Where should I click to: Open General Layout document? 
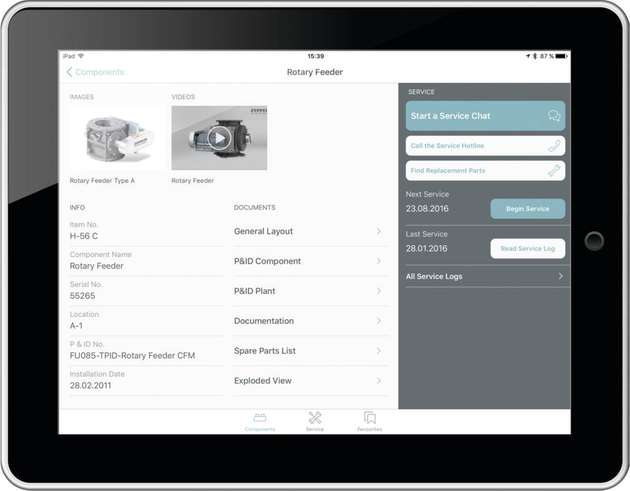click(x=310, y=231)
